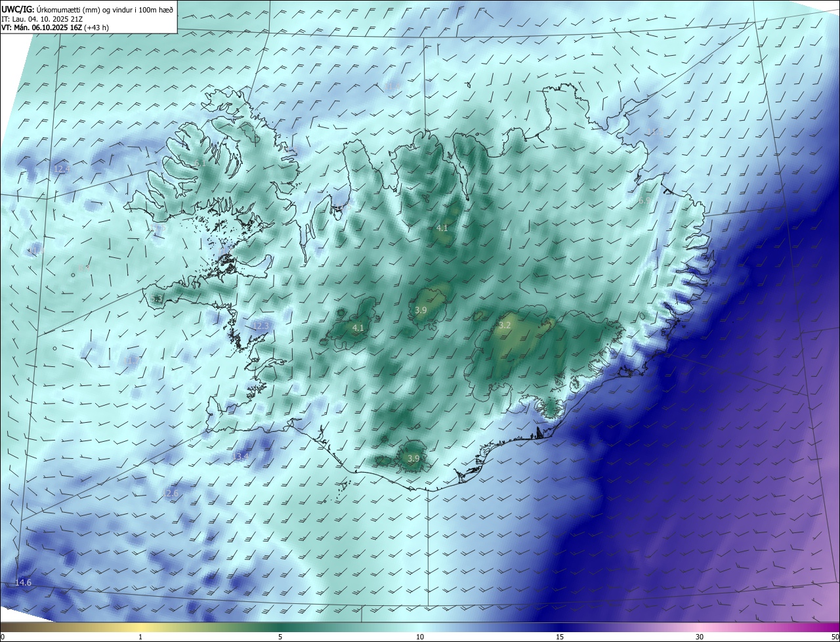This screenshot has height=642, width=840.
Task: Click the 5 tick on the color scale
Action: tap(280, 637)
